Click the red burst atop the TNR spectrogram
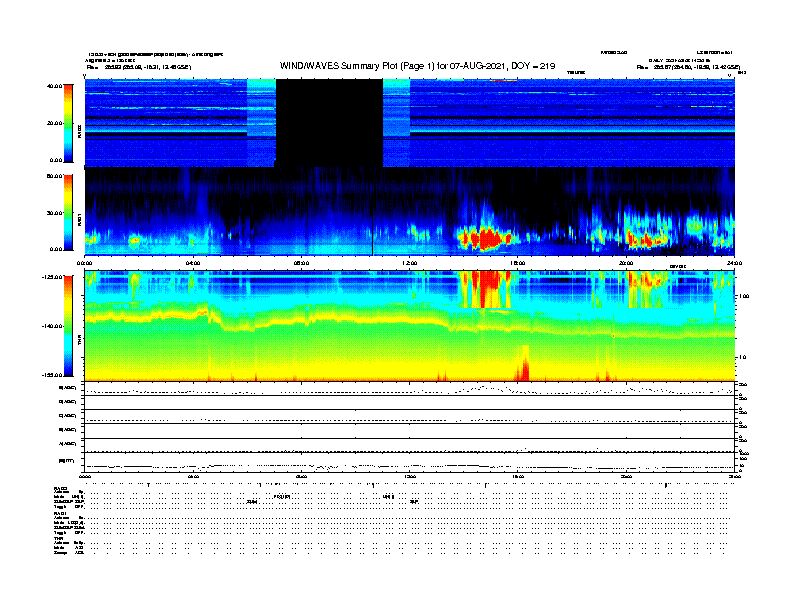This screenshot has width=792, height=612. pos(486,286)
